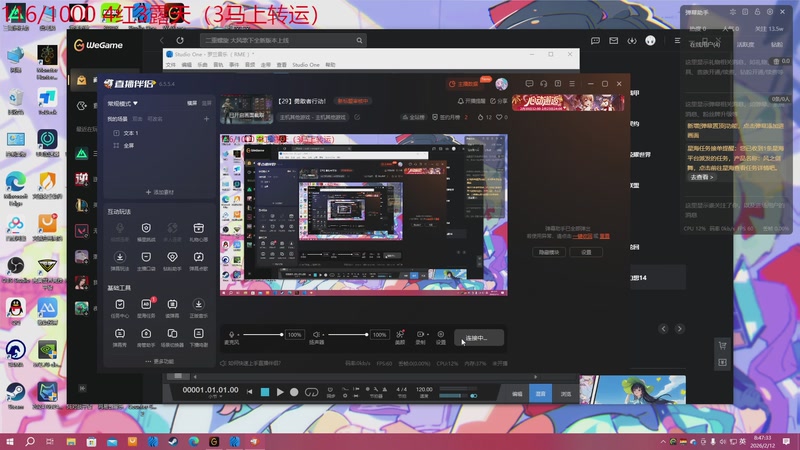Open the 文件 menu in Studio One
800x450 pixels.
point(171,65)
